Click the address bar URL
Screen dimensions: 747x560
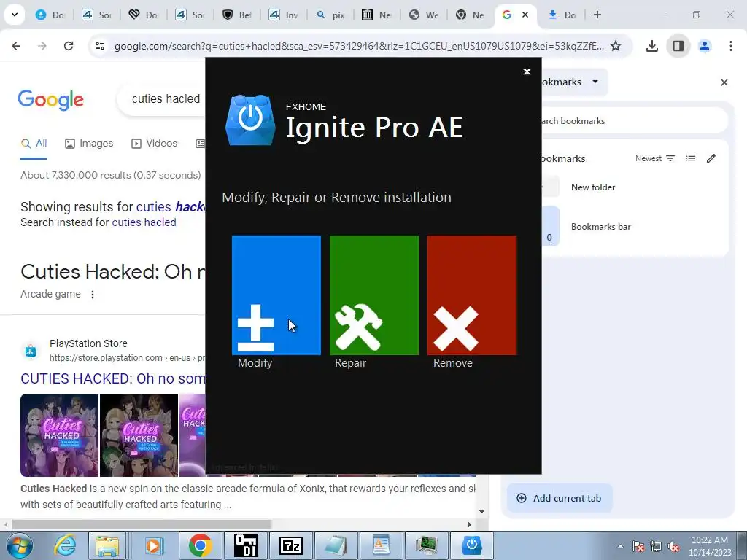[359, 46]
